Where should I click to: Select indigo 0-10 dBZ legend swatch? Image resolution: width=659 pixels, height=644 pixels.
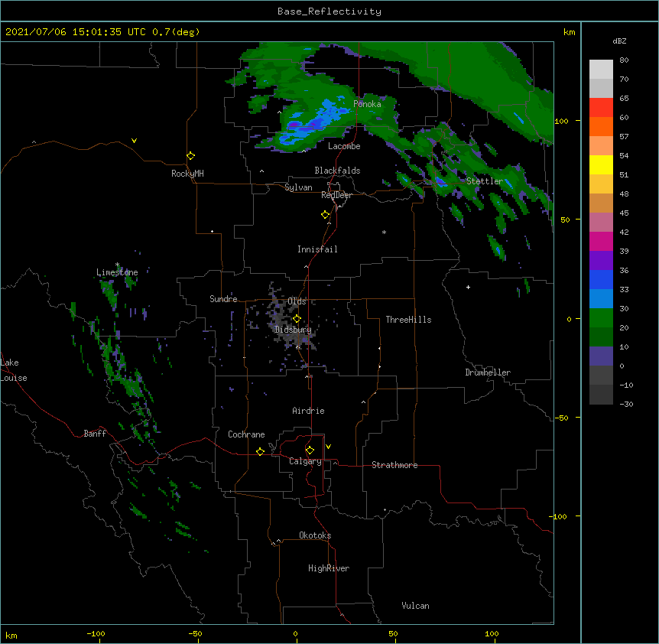coord(601,356)
